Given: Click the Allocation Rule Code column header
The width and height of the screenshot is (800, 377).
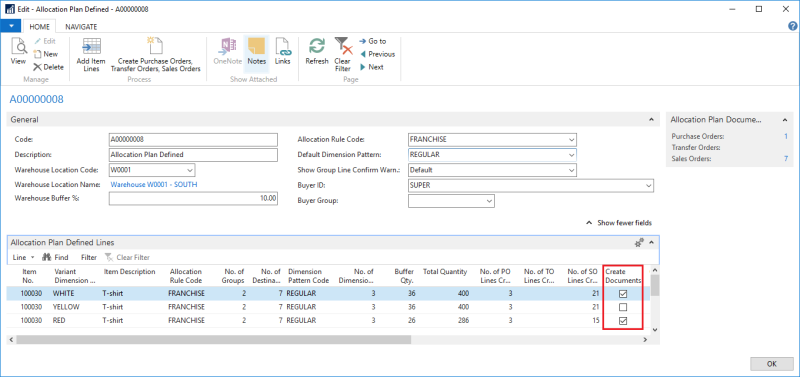Looking at the screenshot, I should [185, 276].
